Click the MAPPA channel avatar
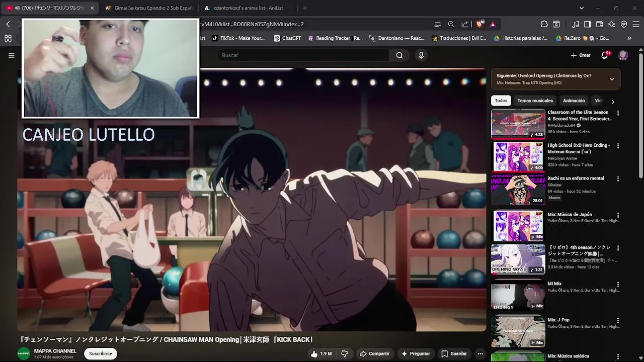 tap(24, 354)
